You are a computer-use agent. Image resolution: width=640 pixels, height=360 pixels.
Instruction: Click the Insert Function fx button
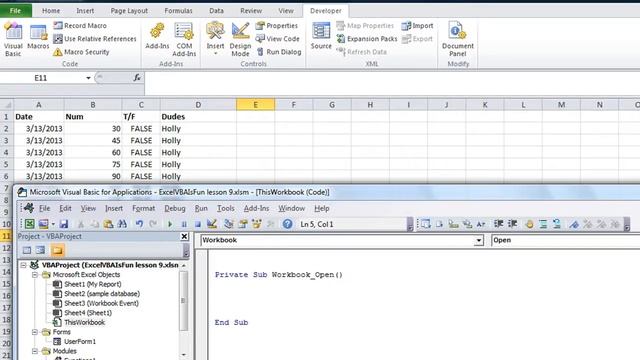tap(137, 78)
